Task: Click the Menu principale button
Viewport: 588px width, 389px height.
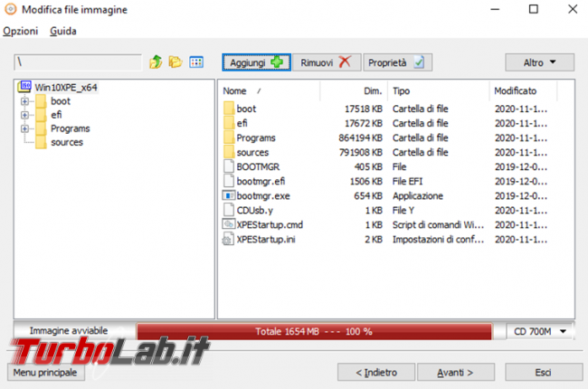Action: (x=45, y=373)
